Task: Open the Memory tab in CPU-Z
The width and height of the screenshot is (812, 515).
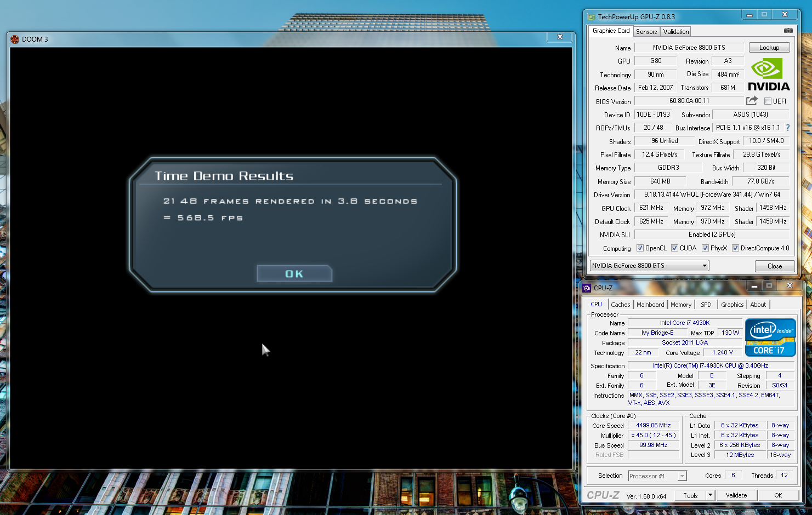Action: click(x=681, y=305)
